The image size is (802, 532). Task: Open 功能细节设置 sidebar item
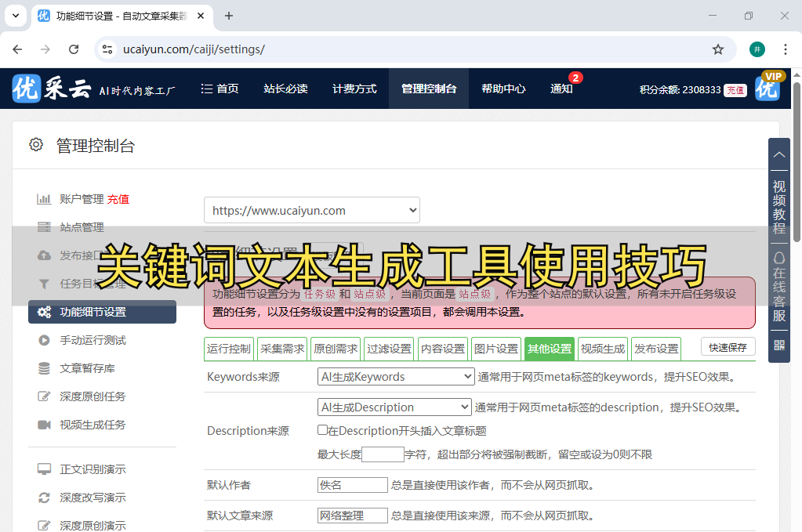[x=102, y=313]
